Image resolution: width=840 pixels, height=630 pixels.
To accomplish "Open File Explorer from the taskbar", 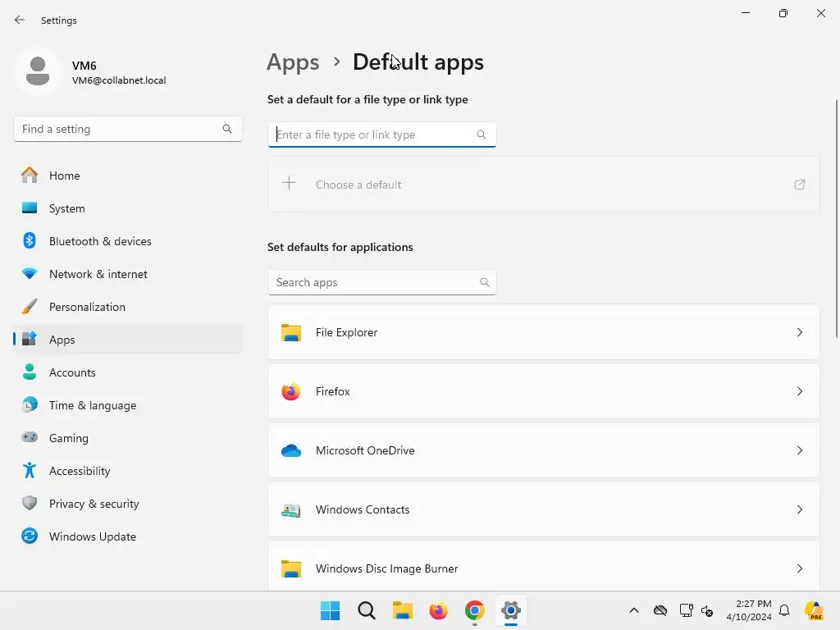I will [x=402, y=610].
